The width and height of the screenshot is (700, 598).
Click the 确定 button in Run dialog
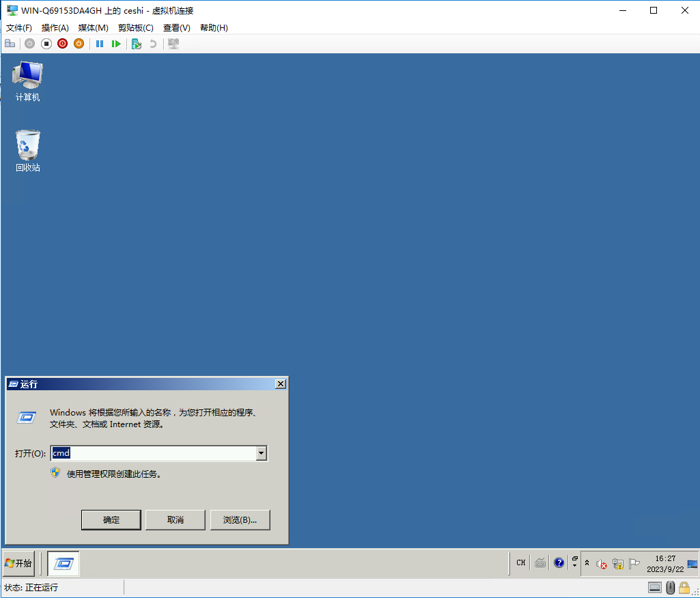tap(111, 520)
